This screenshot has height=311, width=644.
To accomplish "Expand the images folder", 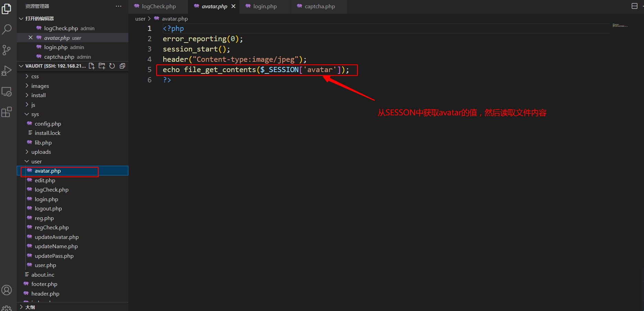I will [72, 86].
